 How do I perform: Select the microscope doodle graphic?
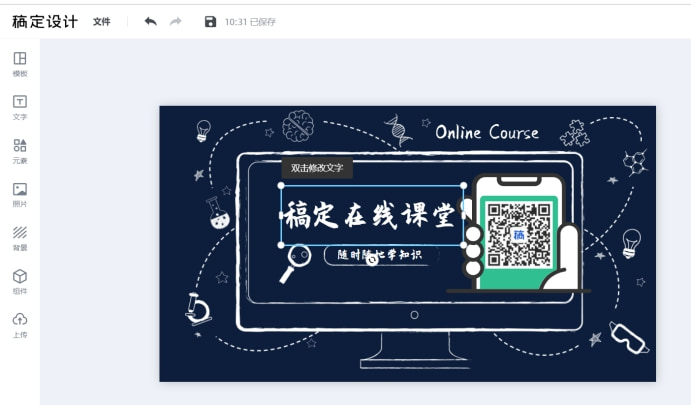pos(197,308)
